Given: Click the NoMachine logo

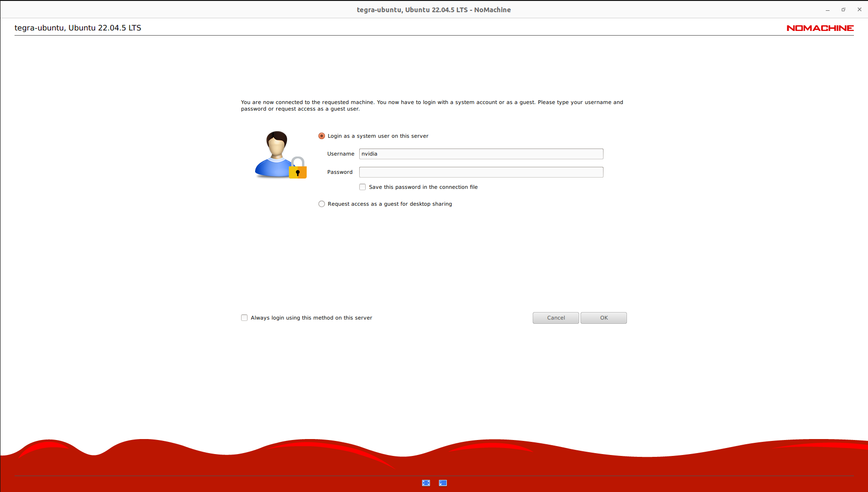Looking at the screenshot, I should click(820, 28).
